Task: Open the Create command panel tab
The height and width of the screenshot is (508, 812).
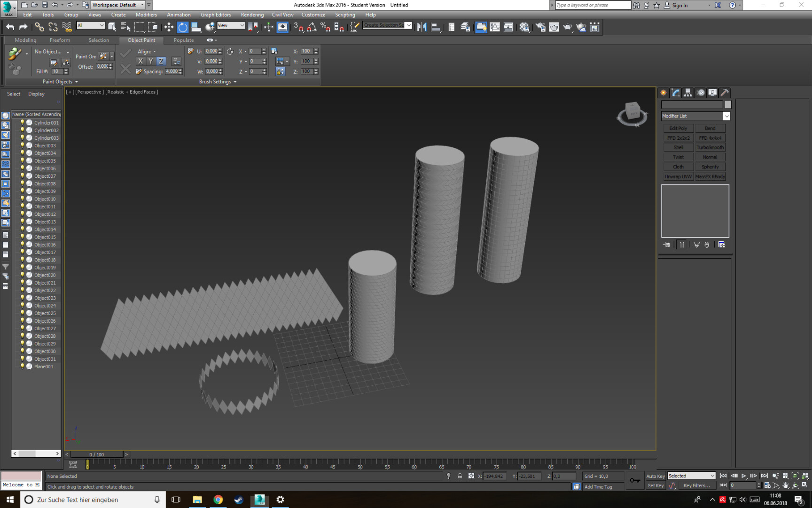Action: [664, 93]
